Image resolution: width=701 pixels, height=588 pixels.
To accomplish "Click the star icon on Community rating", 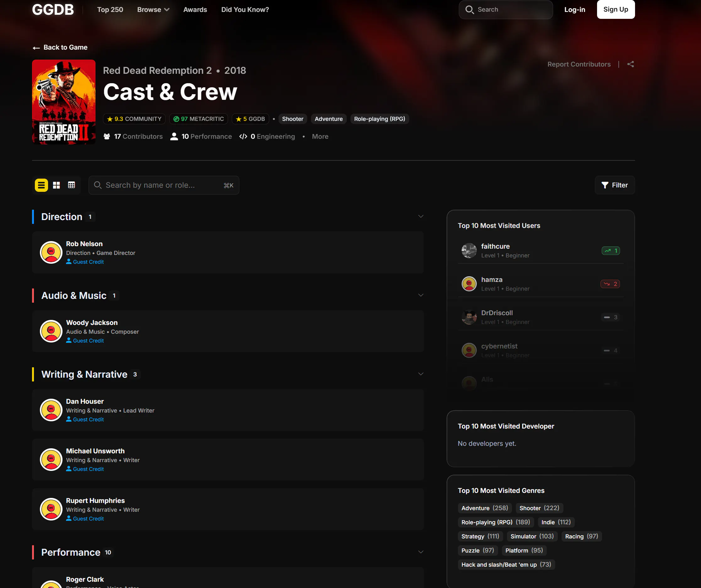I will coord(110,119).
